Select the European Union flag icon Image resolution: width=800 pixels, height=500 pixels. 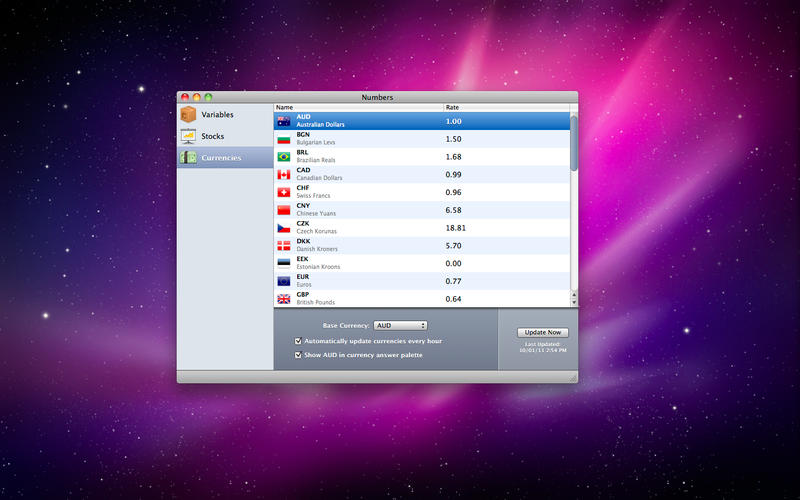(x=284, y=281)
